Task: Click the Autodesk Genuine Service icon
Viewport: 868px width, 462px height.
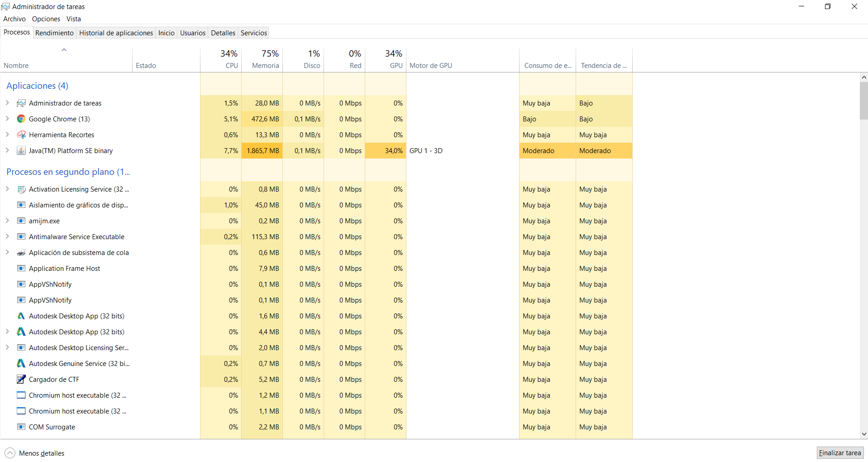Action: coord(21,364)
